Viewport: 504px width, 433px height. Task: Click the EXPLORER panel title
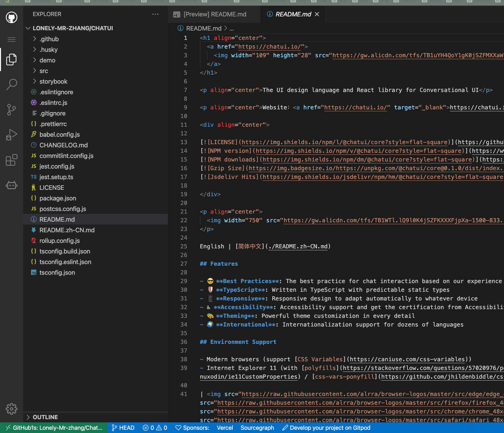(47, 14)
